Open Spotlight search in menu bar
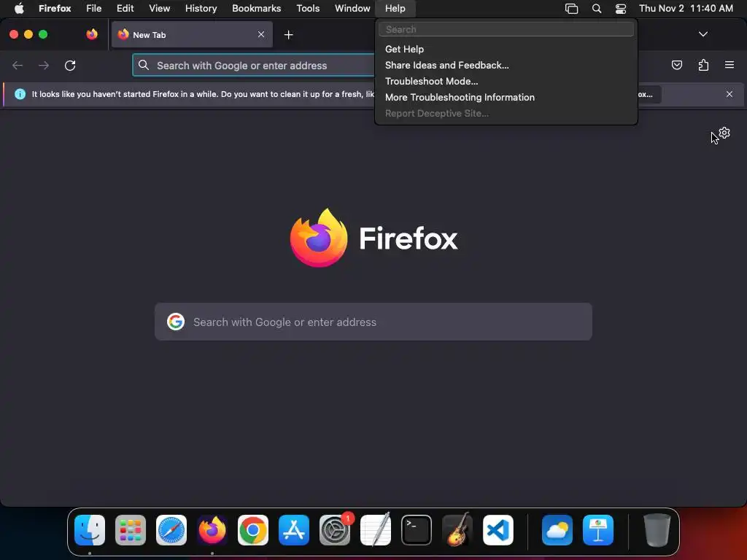 pos(597,9)
